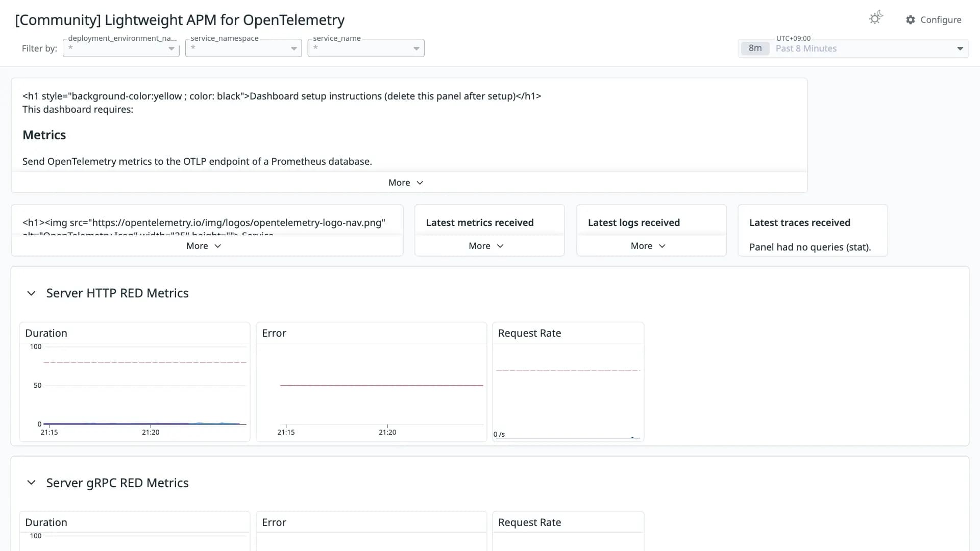
Task: Click the Metrics heading in instructions
Action: [44, 135]
